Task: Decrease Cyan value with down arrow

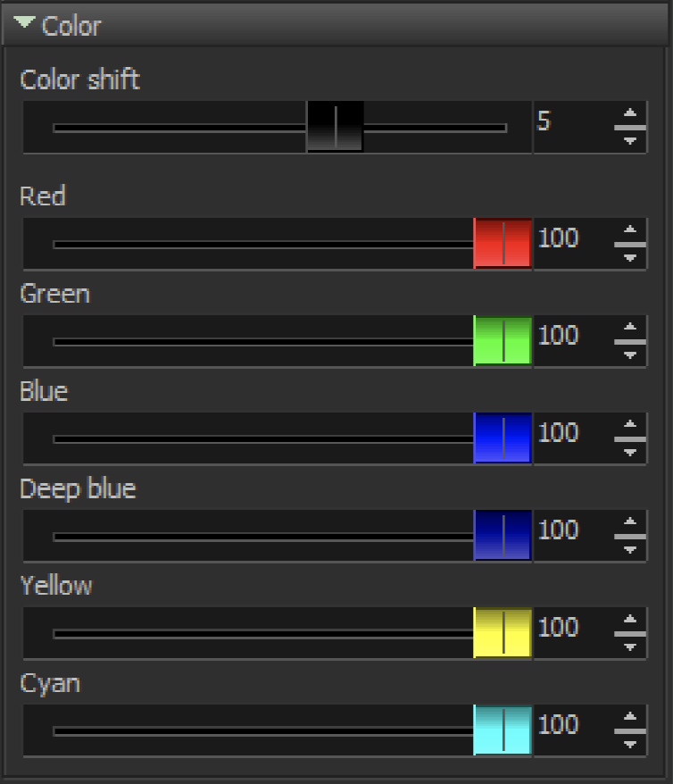Action: pos(630,745)
